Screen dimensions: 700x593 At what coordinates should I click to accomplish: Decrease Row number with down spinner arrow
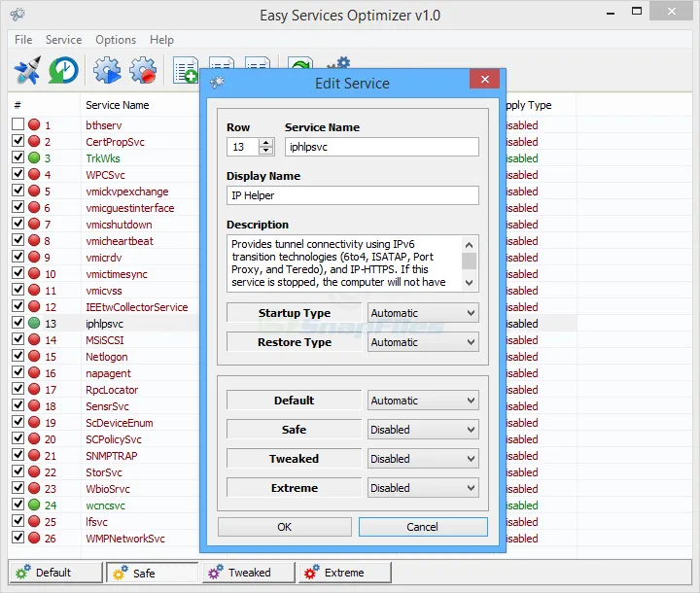[266, 151]
